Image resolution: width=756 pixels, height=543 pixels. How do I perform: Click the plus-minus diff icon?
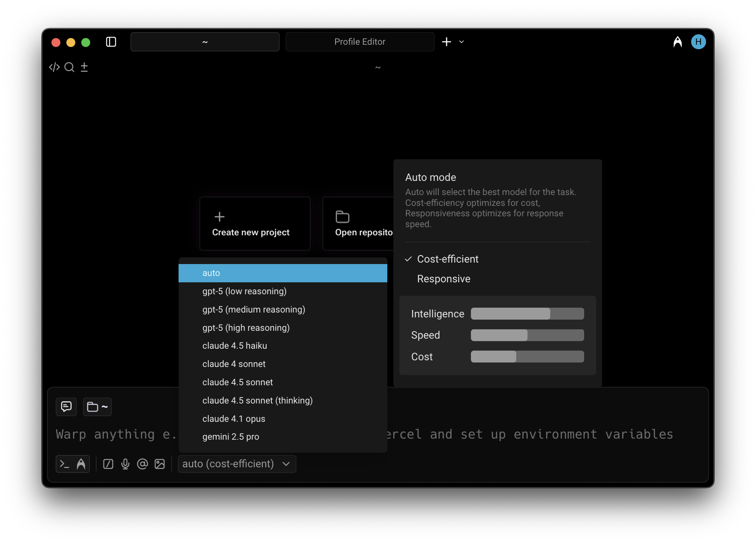coord(84,67)
